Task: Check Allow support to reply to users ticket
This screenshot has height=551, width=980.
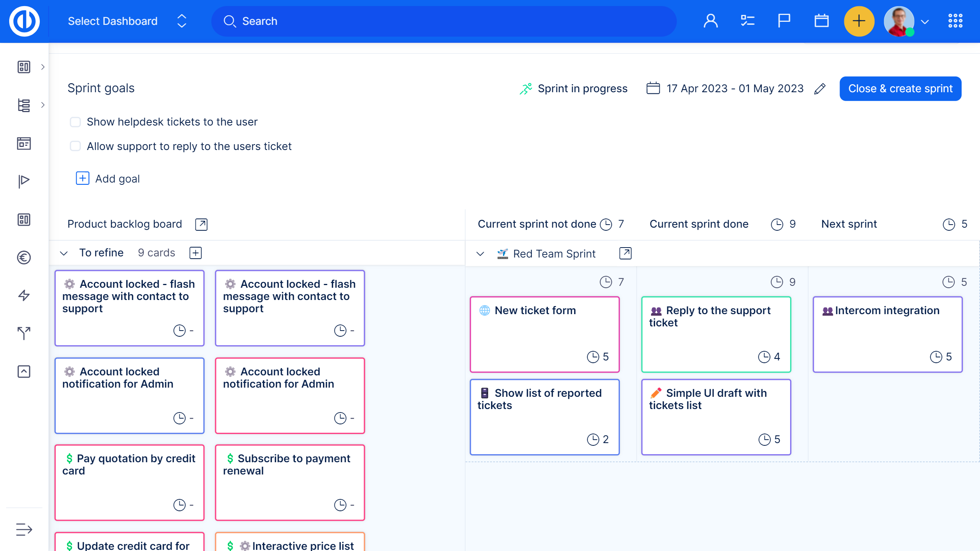Action: [75, 146]
